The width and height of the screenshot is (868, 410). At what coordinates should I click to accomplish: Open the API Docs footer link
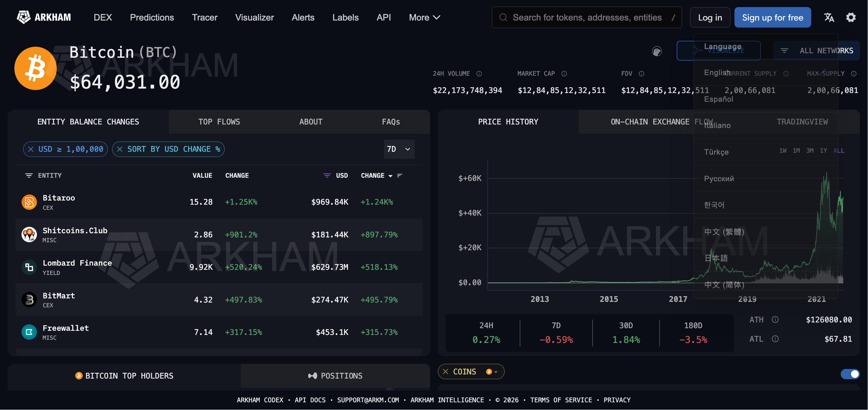click(x=310, y=400)
